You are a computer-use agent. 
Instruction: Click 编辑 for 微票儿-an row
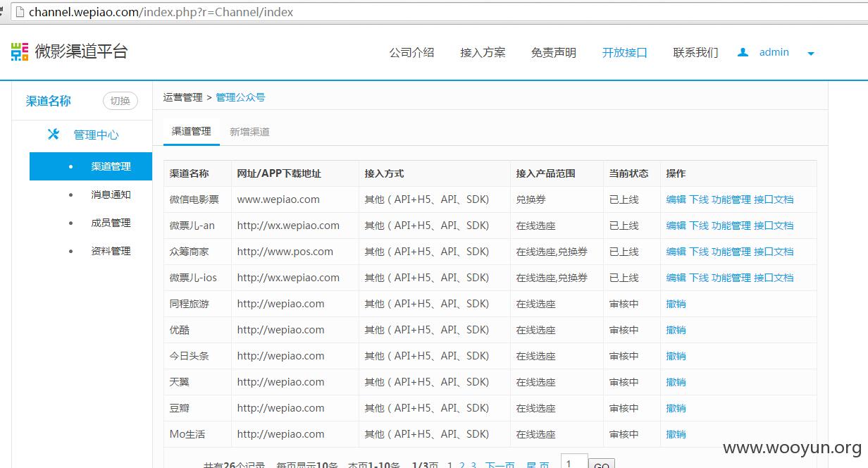point(676,226)
